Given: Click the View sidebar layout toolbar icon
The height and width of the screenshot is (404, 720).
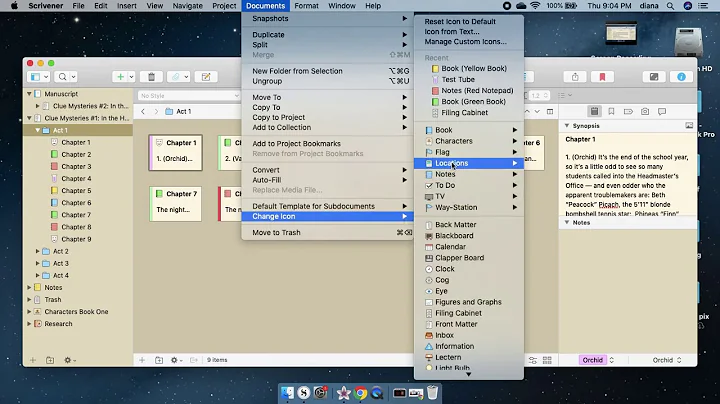Looking at the screenshot, I should (x=35, y=77).
